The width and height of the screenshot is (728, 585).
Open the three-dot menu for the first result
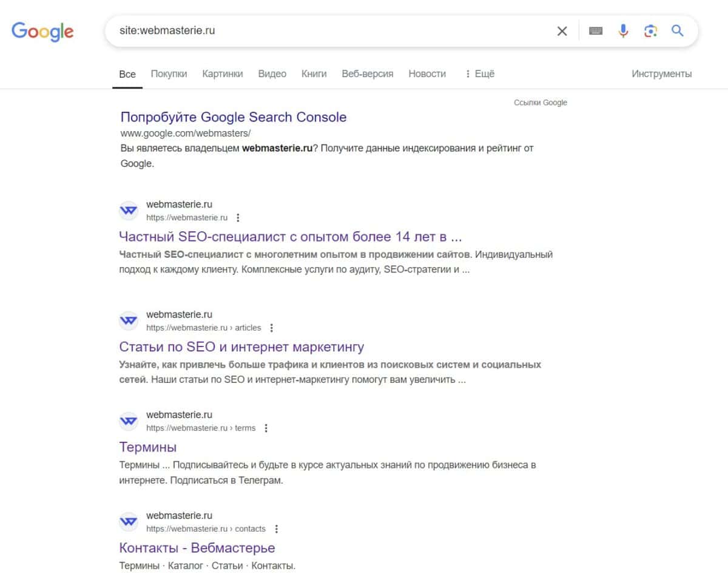(238, 217)
